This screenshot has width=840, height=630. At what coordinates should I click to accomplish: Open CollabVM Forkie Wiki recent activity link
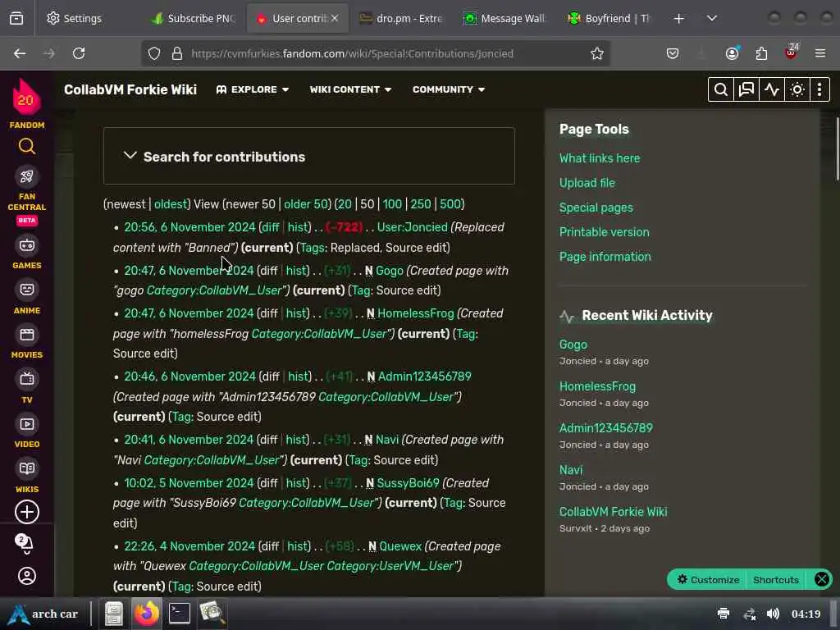(x=613, y=512)
